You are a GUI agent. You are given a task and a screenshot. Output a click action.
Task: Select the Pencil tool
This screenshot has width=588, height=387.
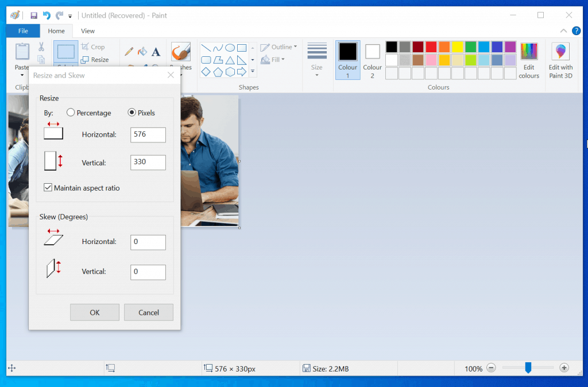129,51
